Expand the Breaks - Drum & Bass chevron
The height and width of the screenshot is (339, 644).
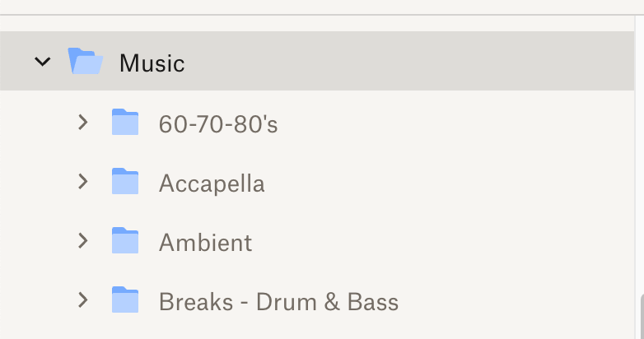tap(82, 300)
